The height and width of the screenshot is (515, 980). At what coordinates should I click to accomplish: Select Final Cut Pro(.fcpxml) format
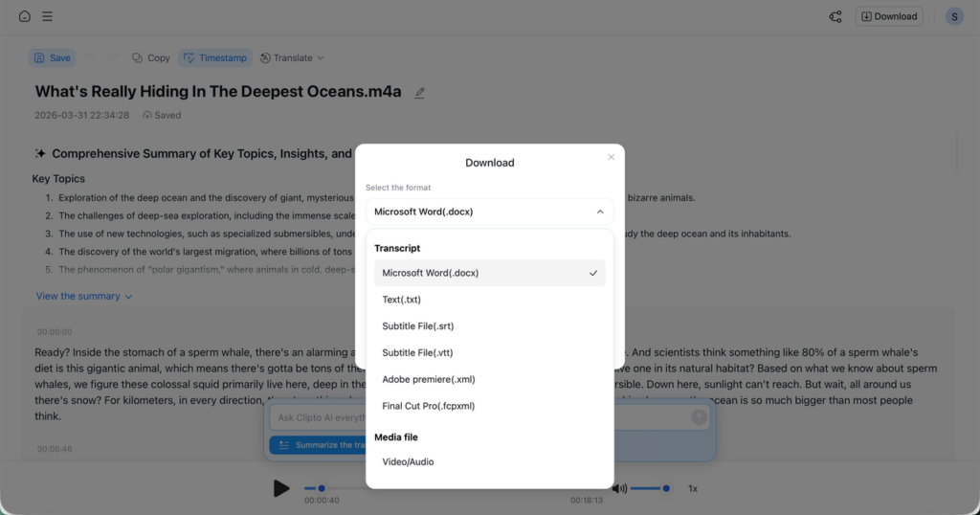click(489, 406)
